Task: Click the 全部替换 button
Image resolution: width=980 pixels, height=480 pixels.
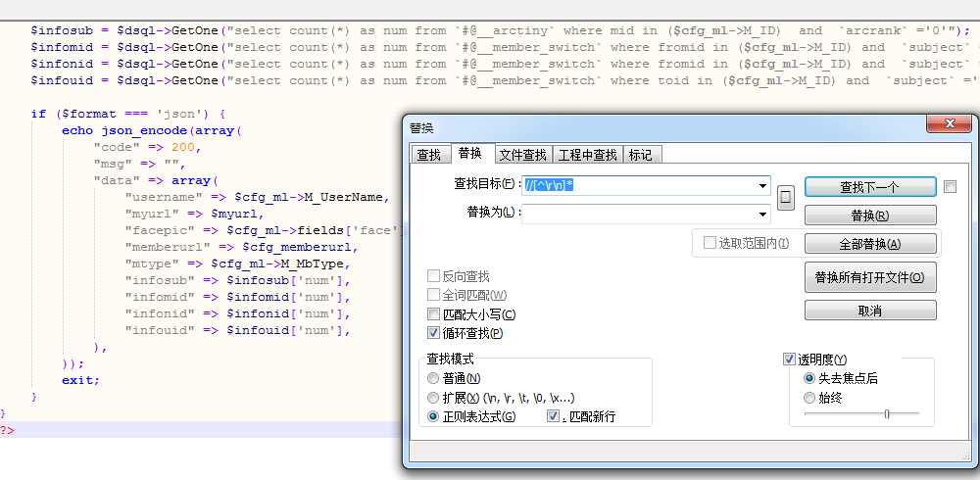Action: 870,244
